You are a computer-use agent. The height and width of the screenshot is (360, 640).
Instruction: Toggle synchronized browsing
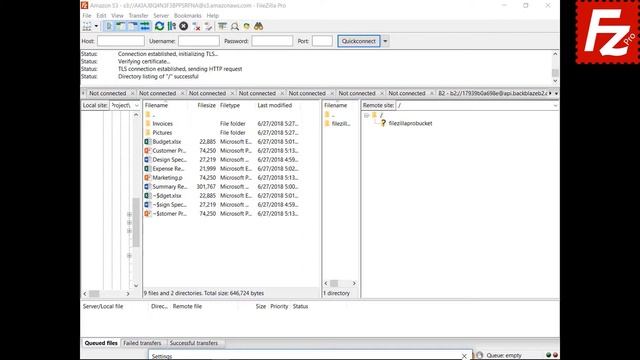(x=247, y=27)
